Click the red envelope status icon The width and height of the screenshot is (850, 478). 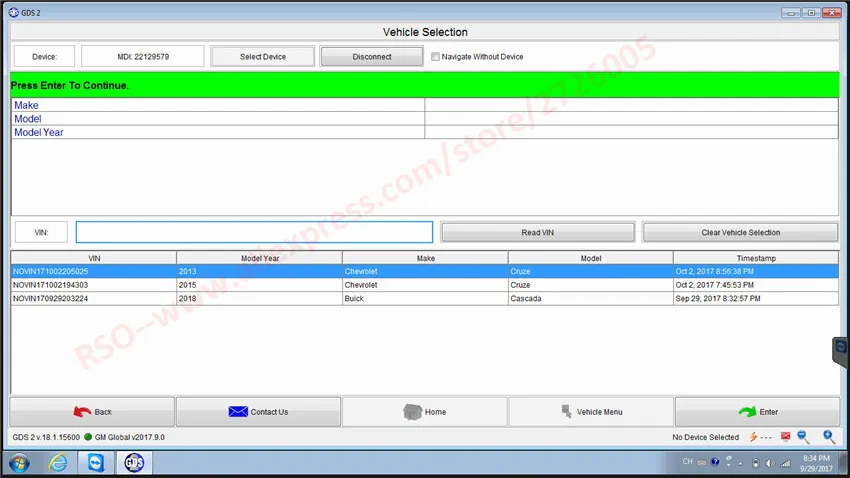pyautogui.click(x=785, y=436)
